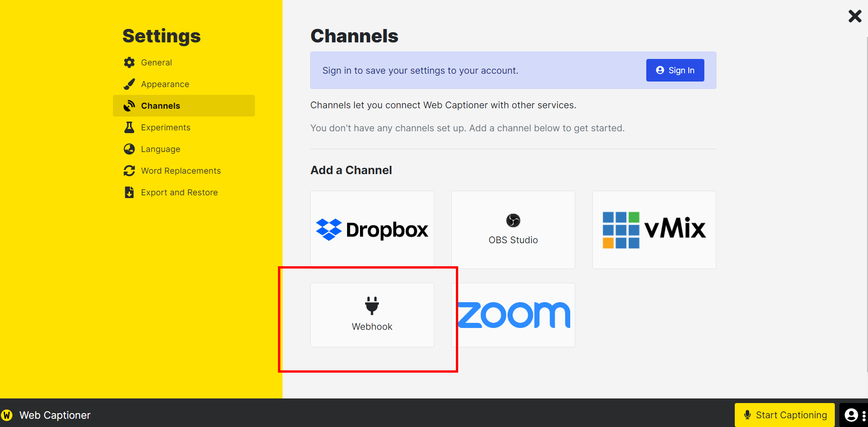Open Language settings
The width and height of the screenshot is (868, 427).
[184, 149]
